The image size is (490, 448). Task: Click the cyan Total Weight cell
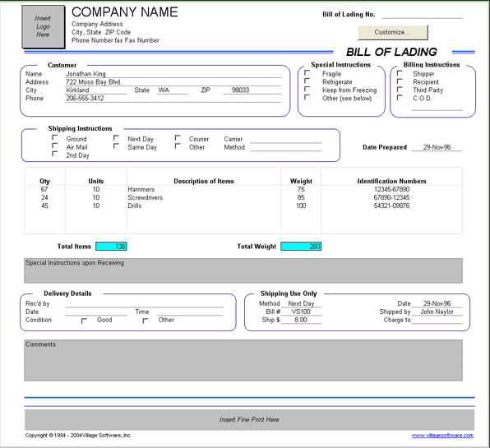(x=301, y=246)
